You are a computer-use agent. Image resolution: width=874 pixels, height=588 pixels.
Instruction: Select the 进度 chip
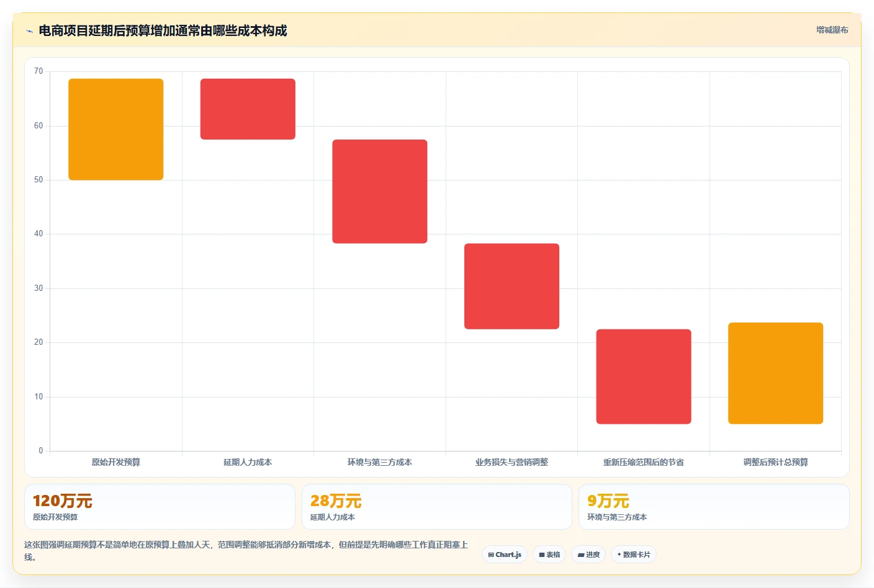click(588, 555)
